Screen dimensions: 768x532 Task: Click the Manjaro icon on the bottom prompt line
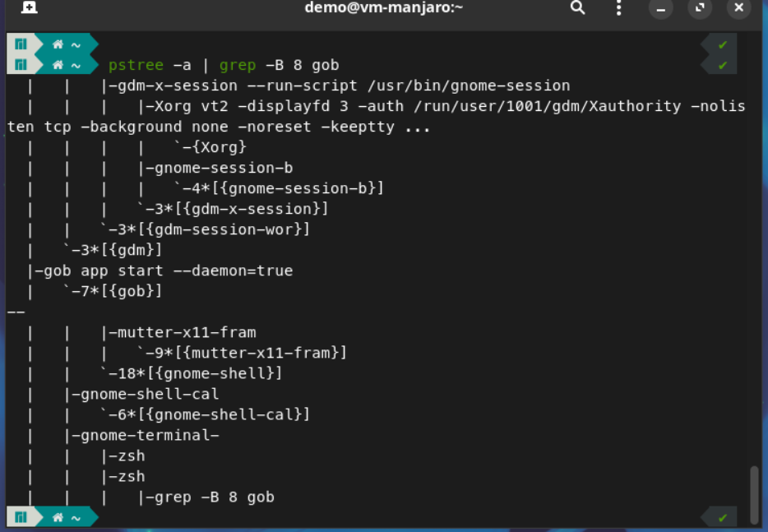pyautogui.click(x=21, y=516)
